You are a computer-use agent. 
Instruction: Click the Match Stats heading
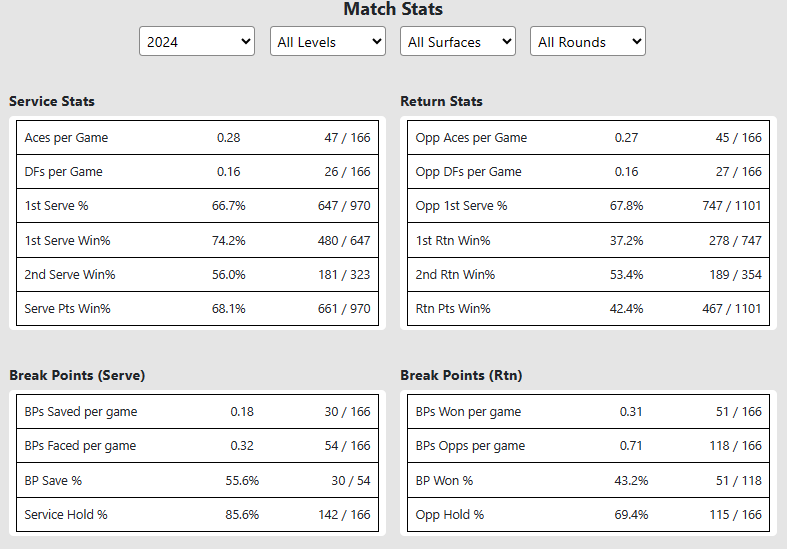pos(393,10)
